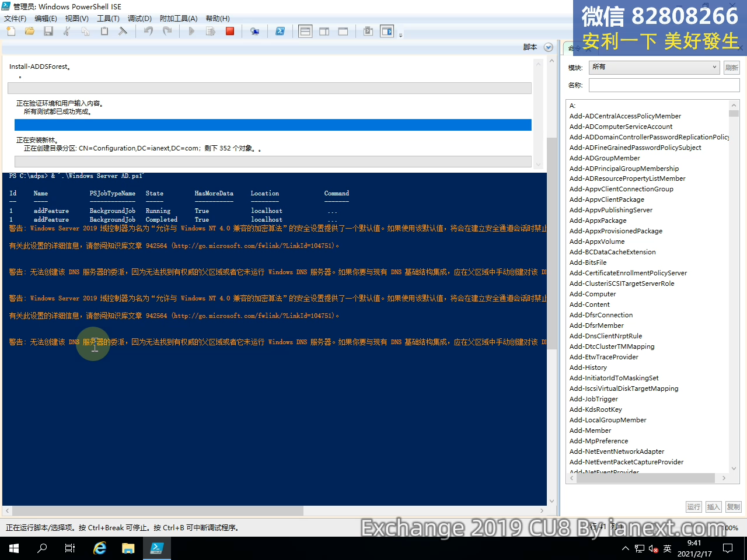The height and width of the screenshot is (560, 747).
Task: Show the command window icon
Action: (368, 32)
